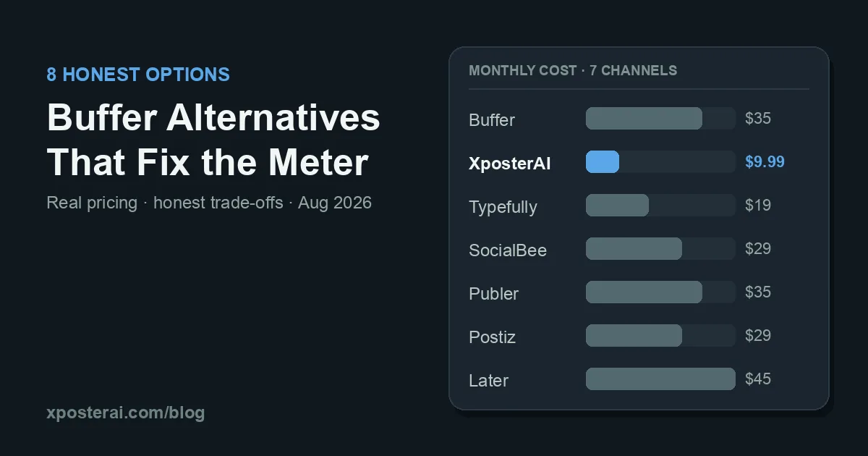Image resolution: width=868 pixels, height=456 pixels.
Task: Select the XposterAI label
Action: (509, 164)
